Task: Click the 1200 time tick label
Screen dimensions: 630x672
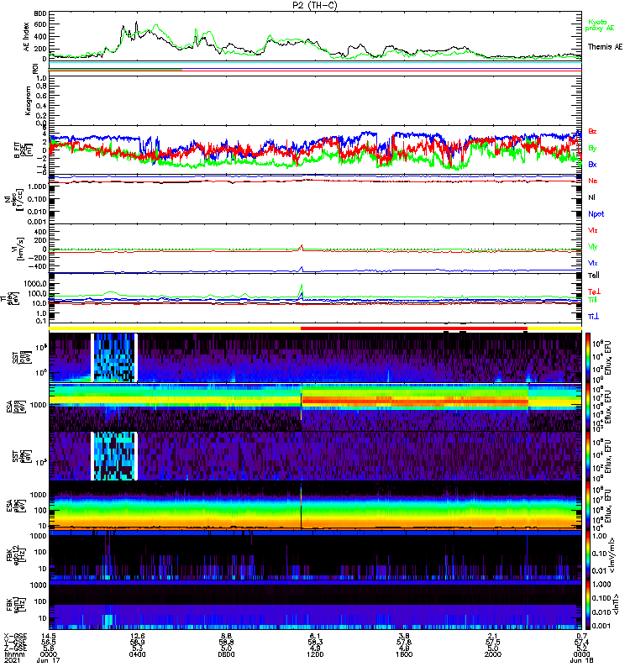Action: (315, 654)
